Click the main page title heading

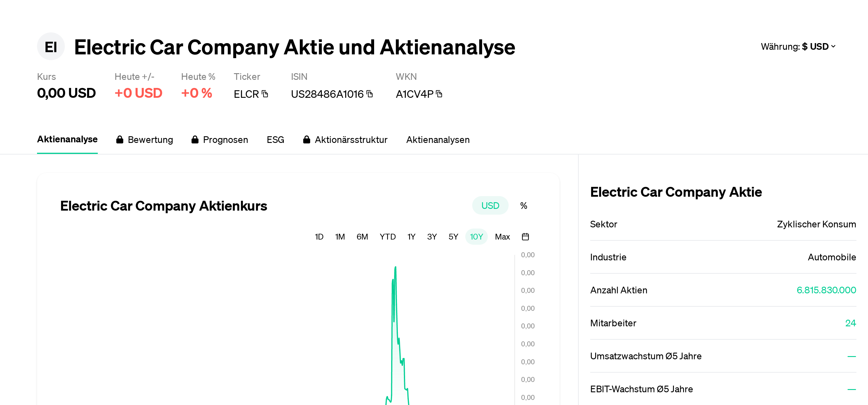coord(295,47)
